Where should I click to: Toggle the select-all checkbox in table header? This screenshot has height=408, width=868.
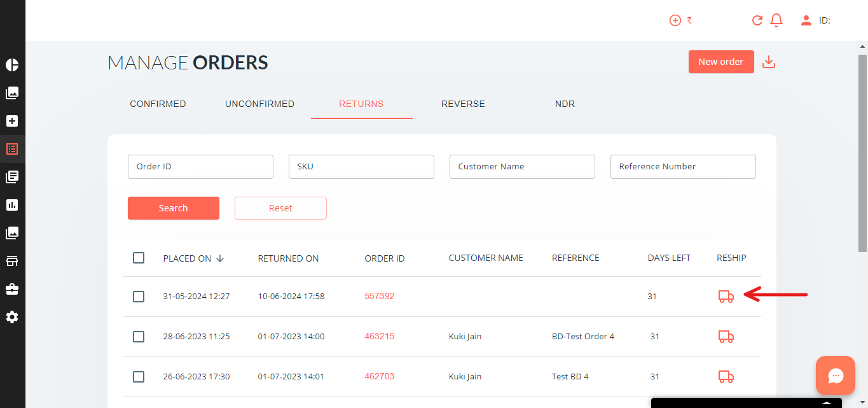139,258
